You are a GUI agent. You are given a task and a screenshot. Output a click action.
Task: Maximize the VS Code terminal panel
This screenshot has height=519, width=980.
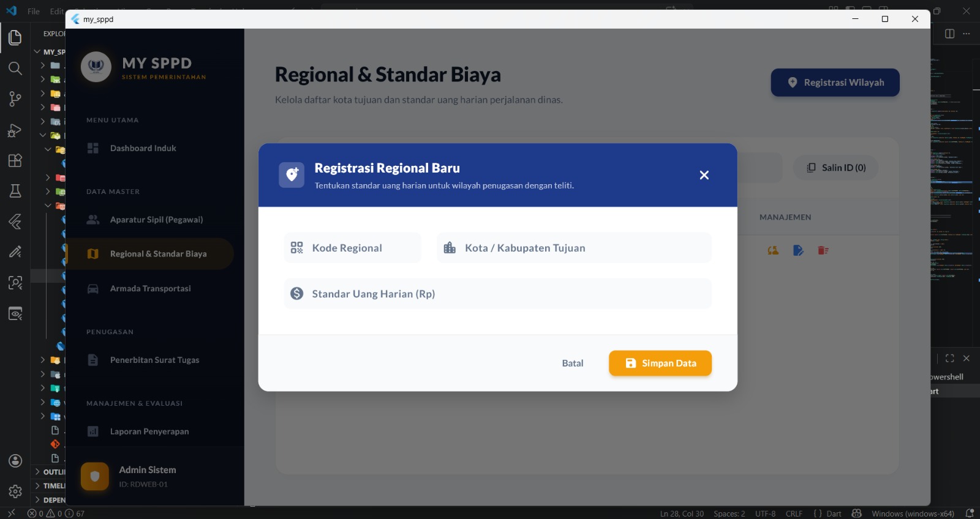point(949,358)
